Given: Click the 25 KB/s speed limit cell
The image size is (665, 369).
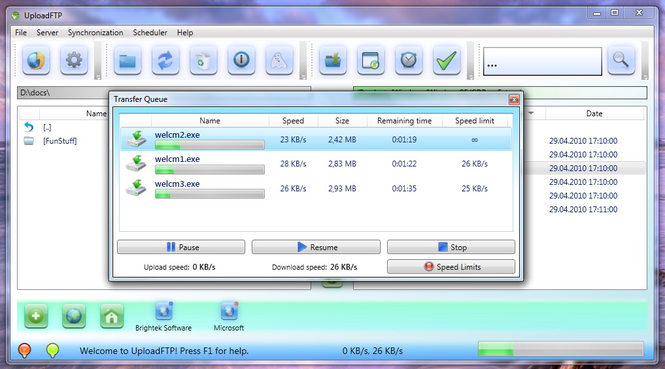Looking at the screenshot, I should click(475, 188).
